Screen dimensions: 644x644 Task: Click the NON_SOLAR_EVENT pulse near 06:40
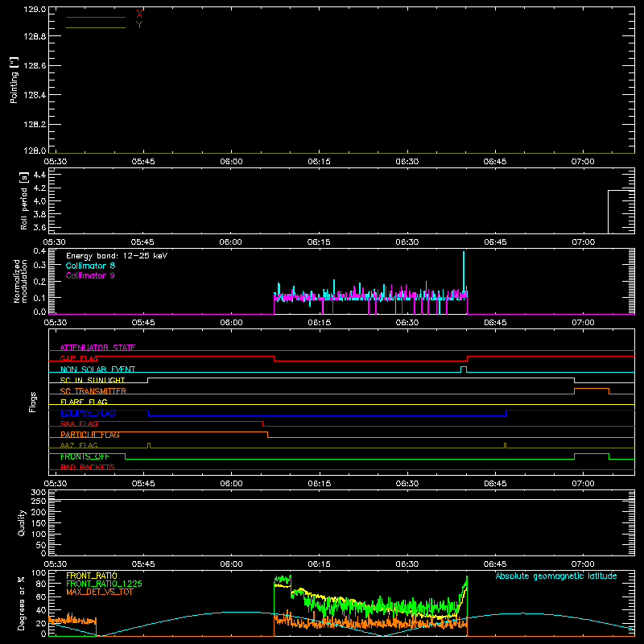coord(464,369)
